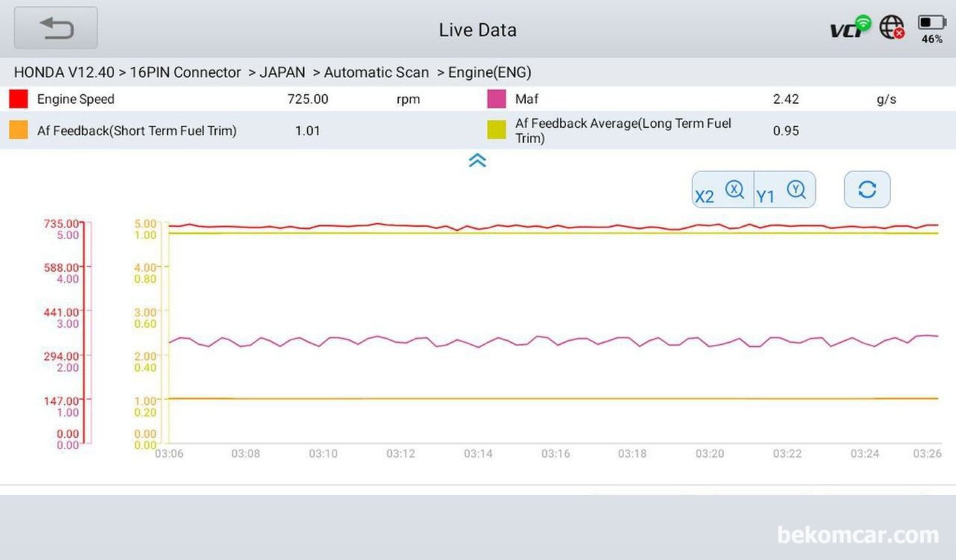Click the red Engine Speed color swatch
Viewport: 956px width, 560px height.
pyautogui.click(x=18, y=99)
